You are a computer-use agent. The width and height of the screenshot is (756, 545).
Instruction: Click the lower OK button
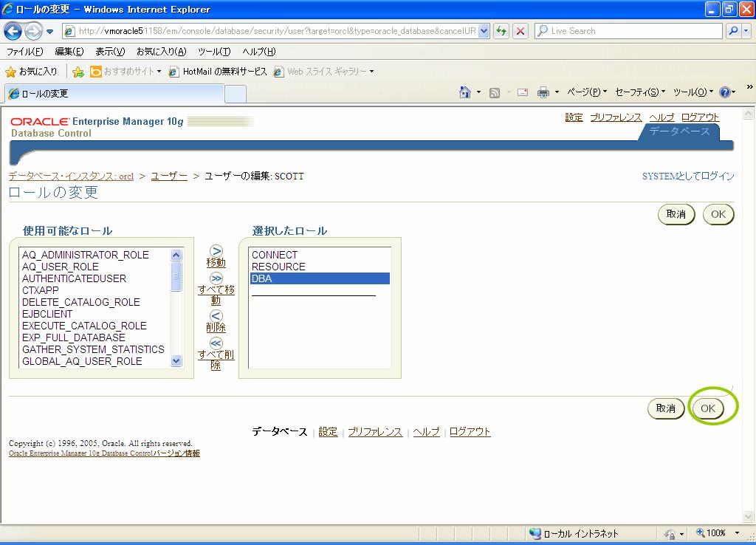[708, 408]
